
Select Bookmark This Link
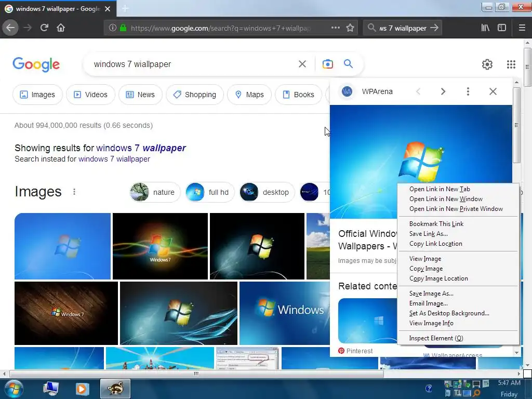pyautogui.click(x=458, y=223)
